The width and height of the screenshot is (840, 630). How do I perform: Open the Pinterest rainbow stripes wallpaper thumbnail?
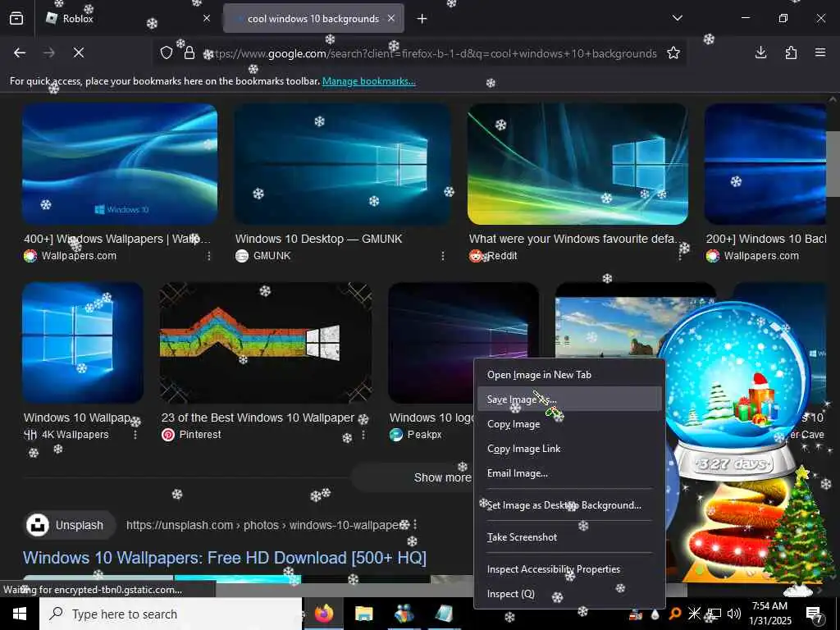(x=266, y=343)
